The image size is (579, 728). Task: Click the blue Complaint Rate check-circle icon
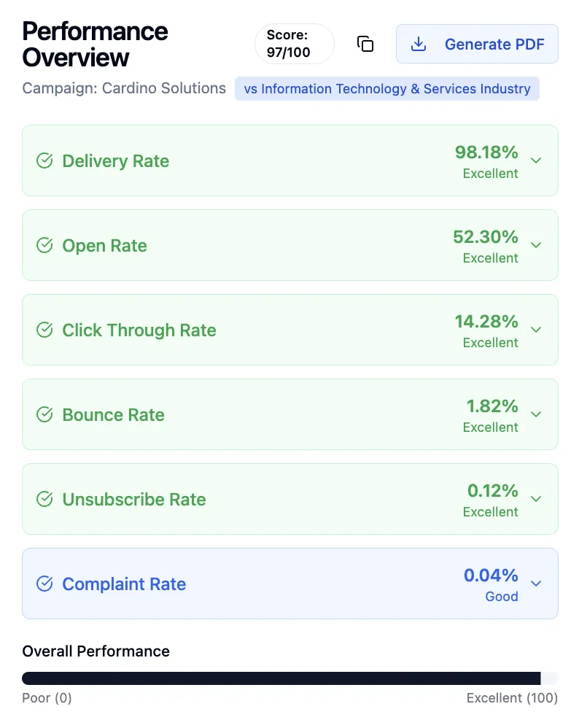coord(44,584)
